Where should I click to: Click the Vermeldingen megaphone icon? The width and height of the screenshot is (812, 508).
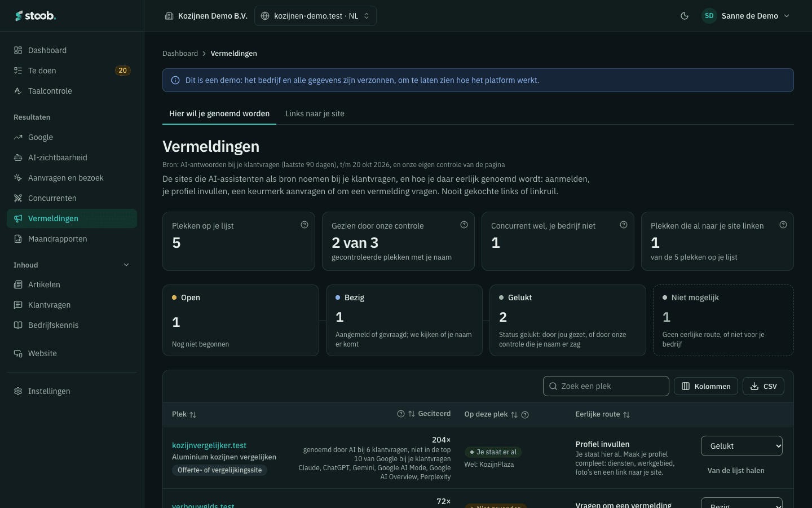pos(18,218)
